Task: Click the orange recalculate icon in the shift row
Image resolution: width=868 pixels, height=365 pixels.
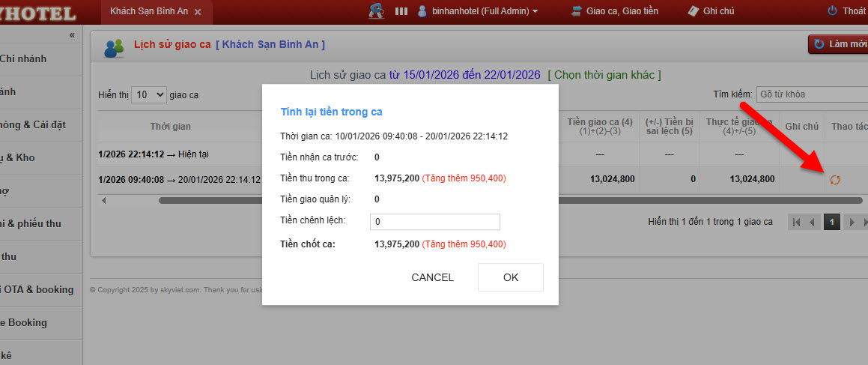Action: [x=835, y=180]
